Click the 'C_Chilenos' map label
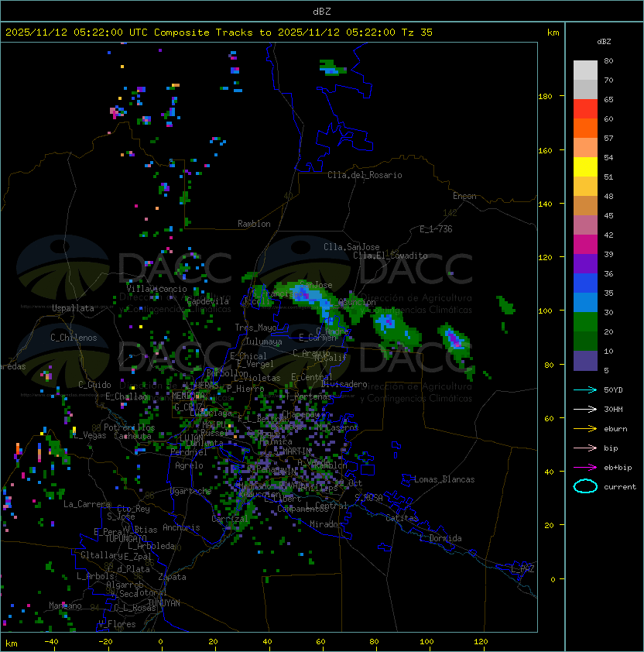Viewport: 644px width, 652px height. point(74,338)
